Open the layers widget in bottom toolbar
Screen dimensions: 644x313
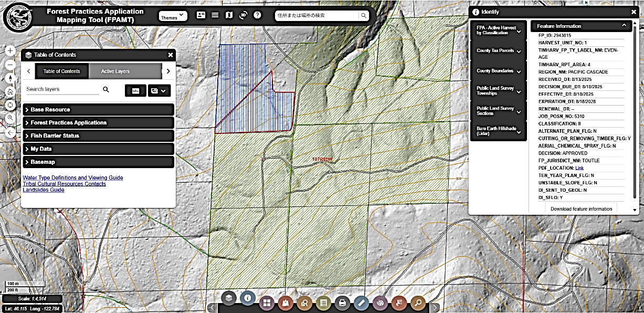229,297
